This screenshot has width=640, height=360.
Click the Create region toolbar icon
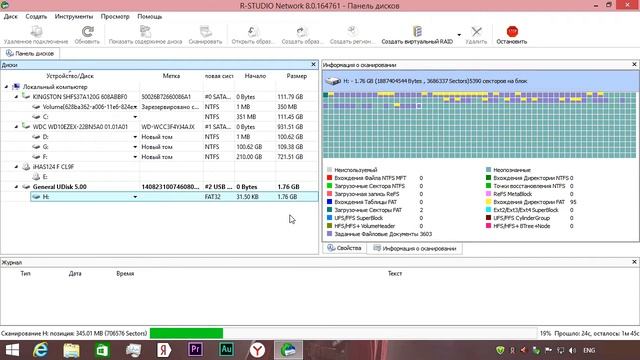pyautogui.click(x=352, y=31)
